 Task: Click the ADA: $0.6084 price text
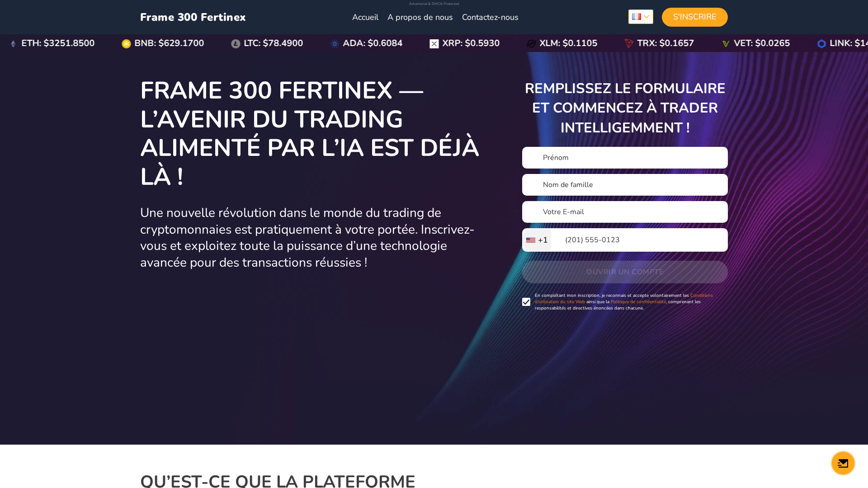pos(373,43)
